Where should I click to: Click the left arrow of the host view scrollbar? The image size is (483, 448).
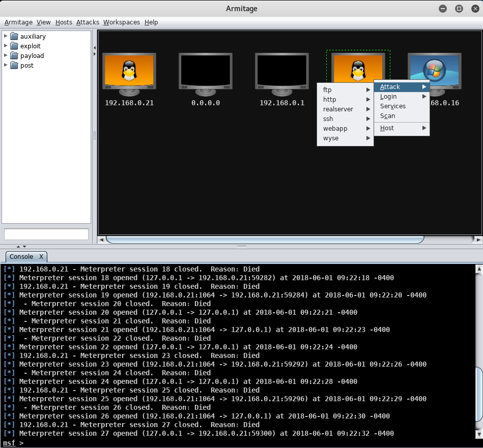pyautogui.click(x=101, y=240)
